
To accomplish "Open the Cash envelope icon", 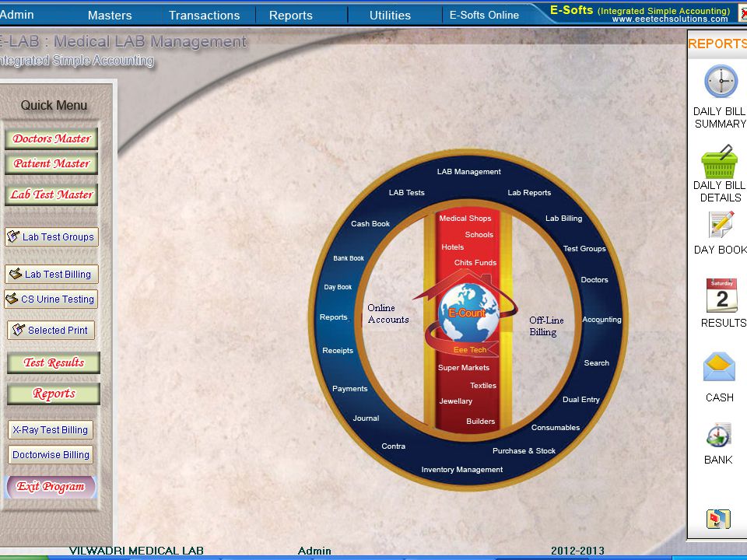I will coord(719,366).
